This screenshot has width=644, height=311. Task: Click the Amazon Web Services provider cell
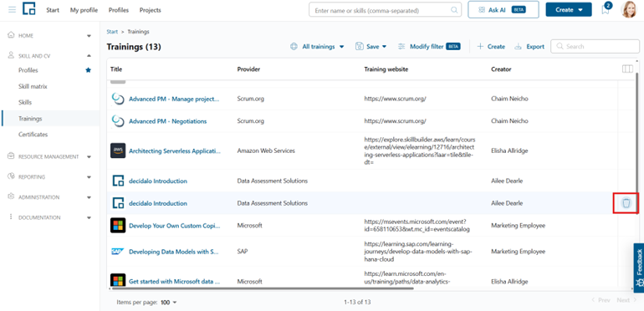pos(266,150)
